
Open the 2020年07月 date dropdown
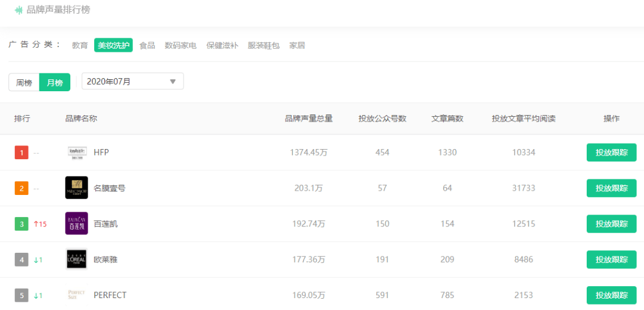[x=132, y=81]
